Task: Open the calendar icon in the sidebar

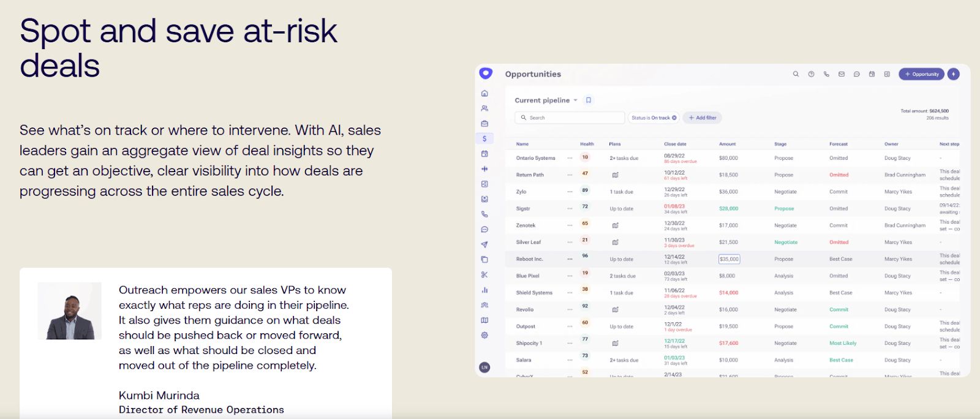Action: coord(484,154)
